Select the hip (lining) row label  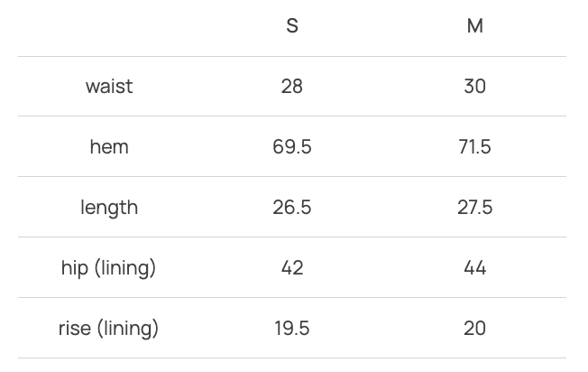point(109,268)
